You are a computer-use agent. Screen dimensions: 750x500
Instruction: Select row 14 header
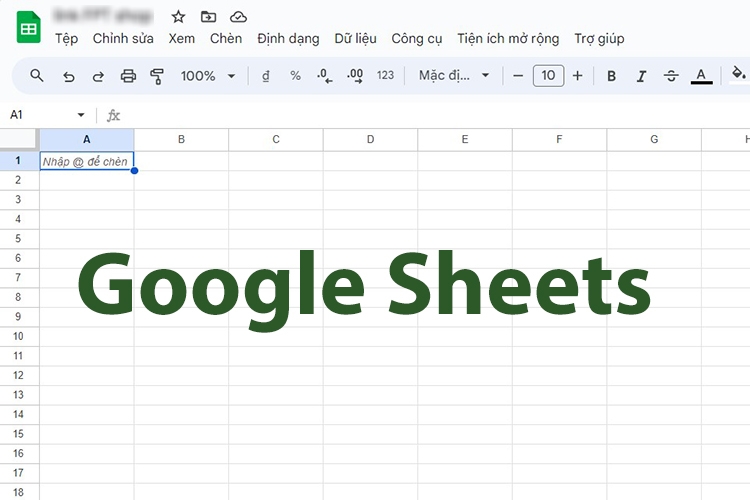coord(19,414)
